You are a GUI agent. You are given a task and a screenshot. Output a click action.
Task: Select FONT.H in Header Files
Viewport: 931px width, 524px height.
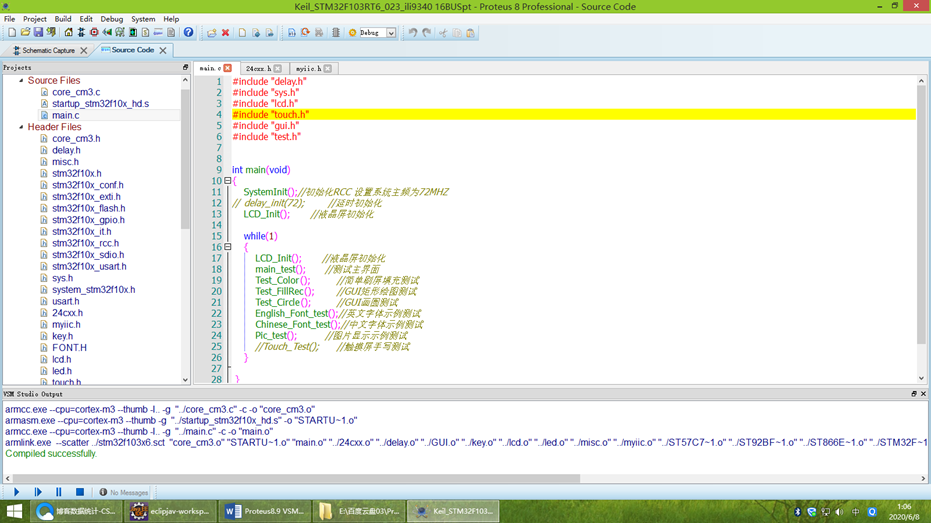pos(69,348)
